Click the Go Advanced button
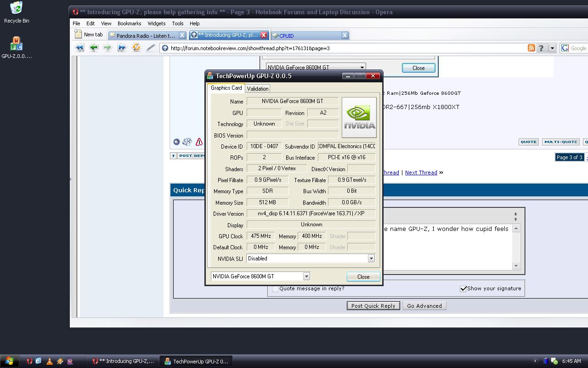The image size is (588, 368). tap(424, 306)
